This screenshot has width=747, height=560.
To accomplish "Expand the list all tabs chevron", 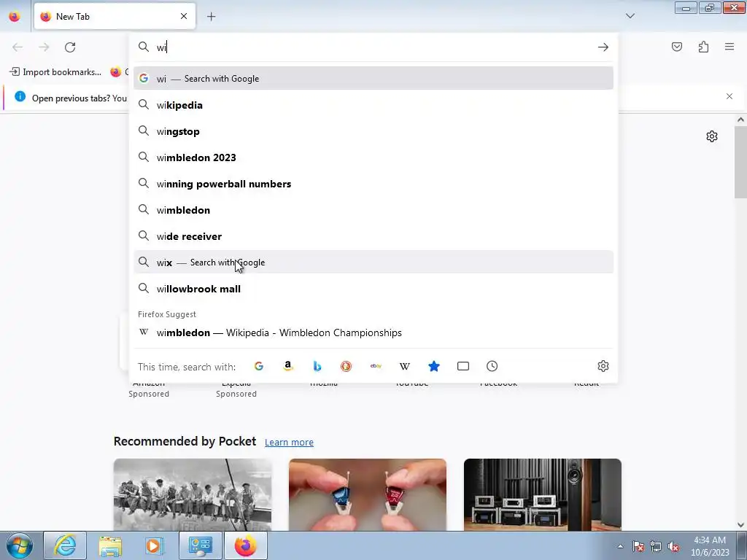I will (x=630, y=16).
